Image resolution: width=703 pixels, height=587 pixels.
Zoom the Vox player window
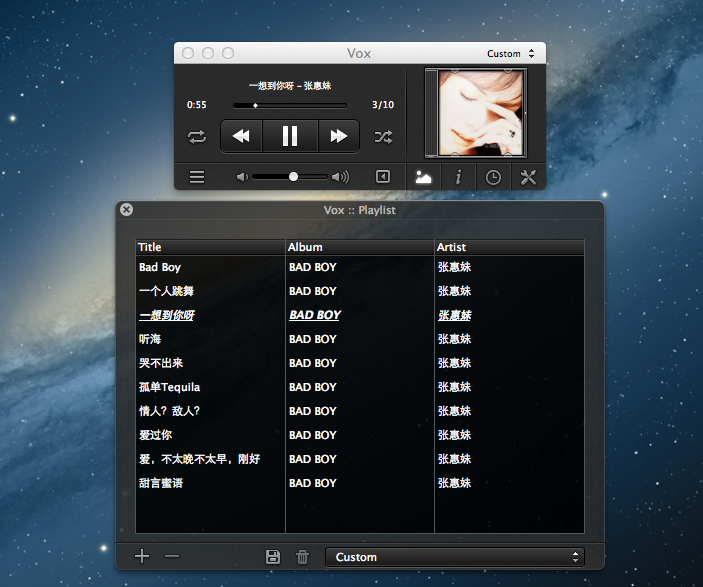click(x=228, y=53)
